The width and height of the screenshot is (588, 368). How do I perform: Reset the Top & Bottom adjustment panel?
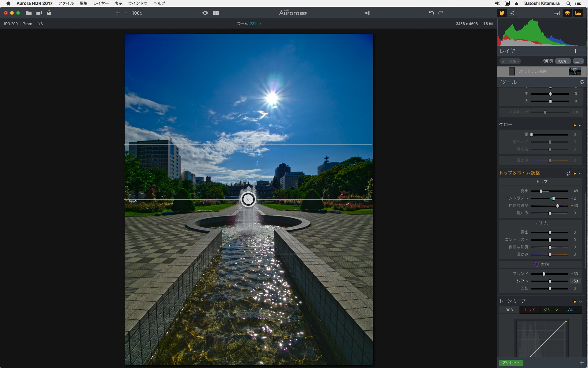click(568, 174)
